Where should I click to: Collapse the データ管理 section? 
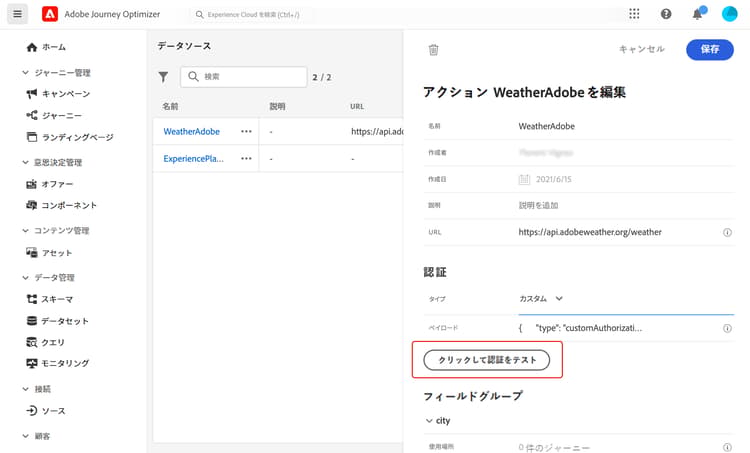[x=25, y=277]
